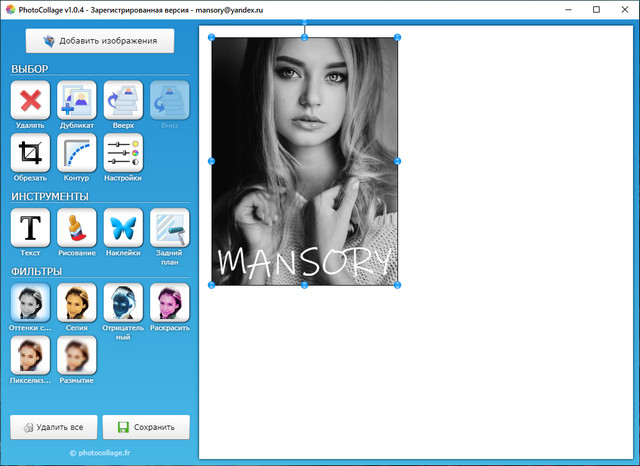This screenshot has height=466, width=640.
Task: Apply the Раскрасить colorize filter
Action: click(169, 302)
